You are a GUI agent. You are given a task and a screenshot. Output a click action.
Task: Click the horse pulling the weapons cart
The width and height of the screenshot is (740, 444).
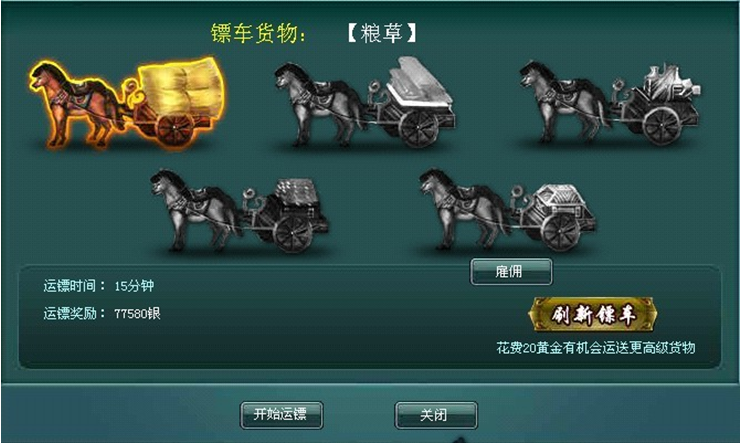tap(564, 102)
